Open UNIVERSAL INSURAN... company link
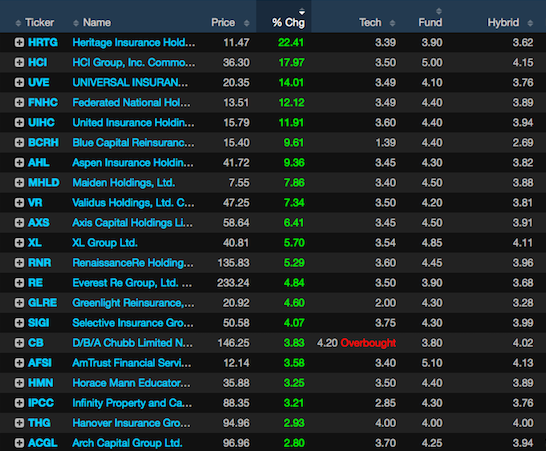 (130, 83)
